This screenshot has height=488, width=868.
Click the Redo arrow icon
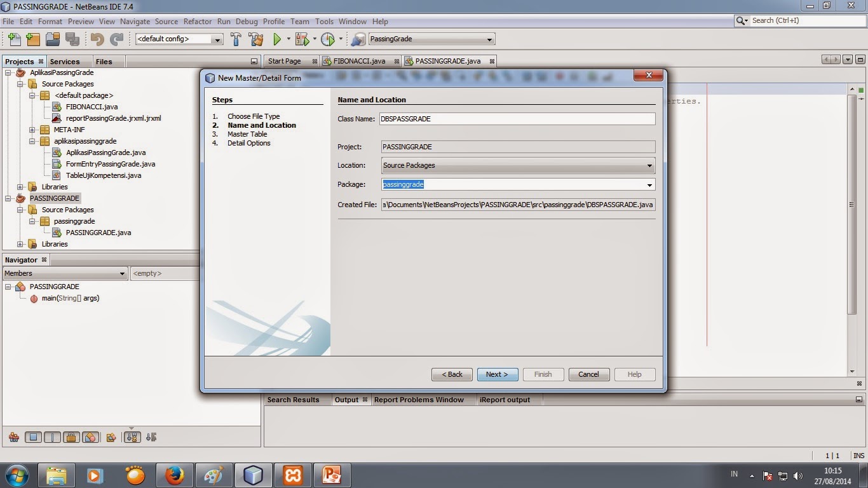pos(117,39)
